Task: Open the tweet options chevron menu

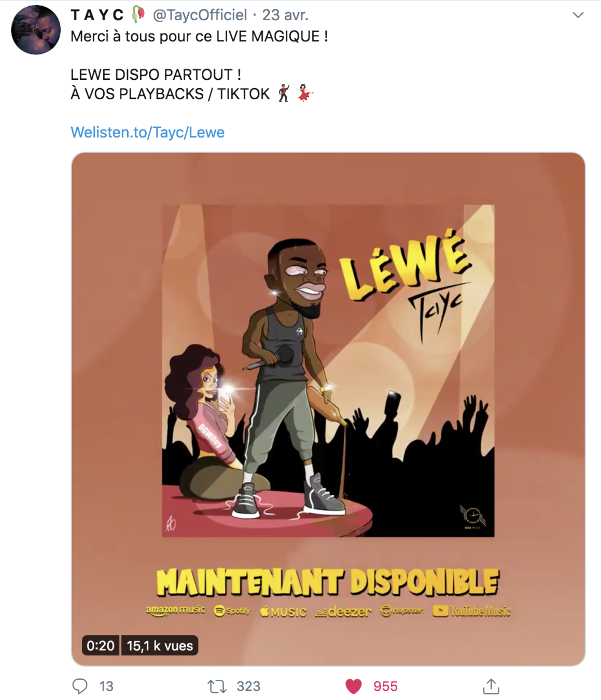Action: coord(578,15)
